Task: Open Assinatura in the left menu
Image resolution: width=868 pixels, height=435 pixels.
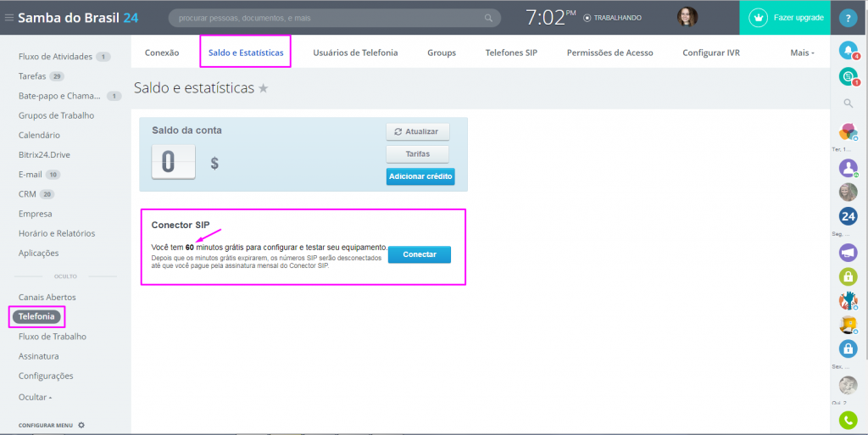Action: 39,356
